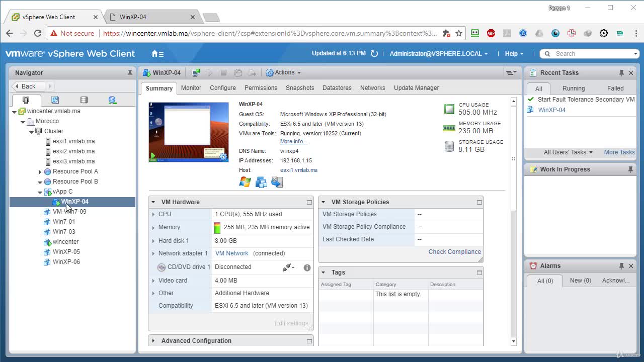644x362 pixels.
Task: Launch the VM remote console icon
Action: 196,73
